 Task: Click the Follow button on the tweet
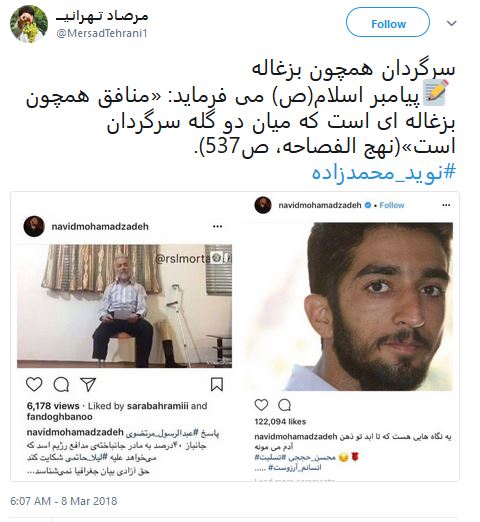click(388, 23)
